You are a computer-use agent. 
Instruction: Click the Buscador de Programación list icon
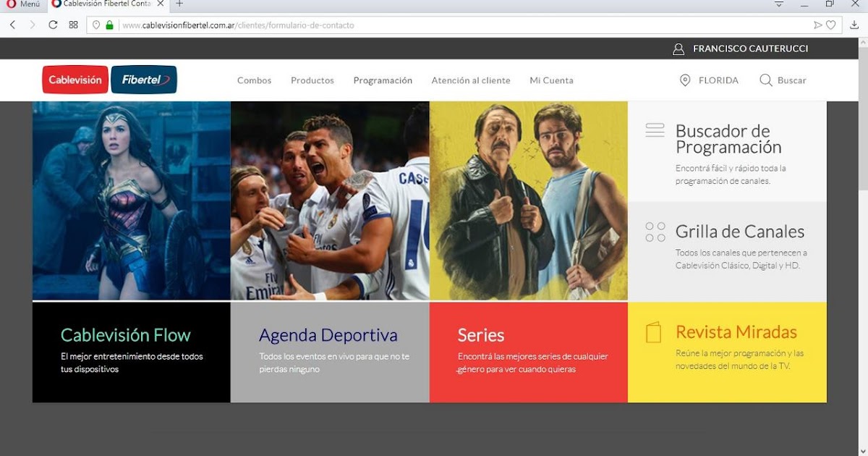coord(655,130)
